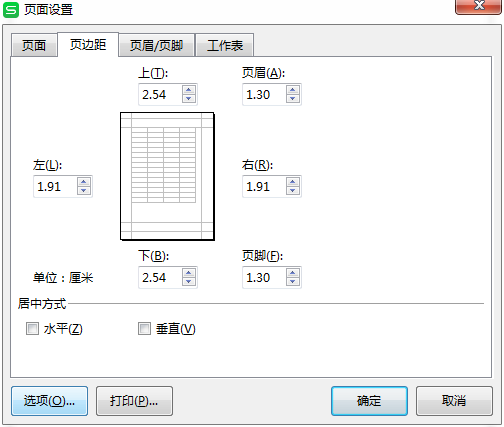This screenshot has height=427, width=504.
Task: Select the 页边距 tab
Action: click(88, 44)
